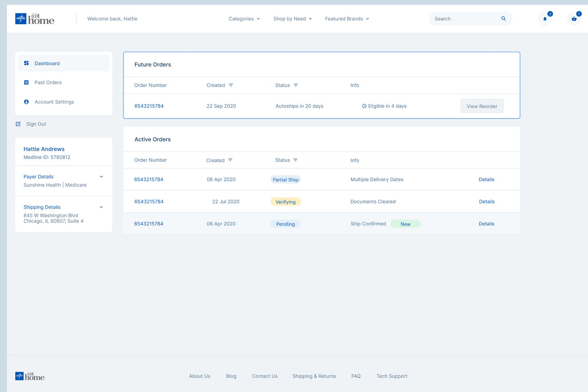Open the Featured Brands dropdown

point(347,19)
